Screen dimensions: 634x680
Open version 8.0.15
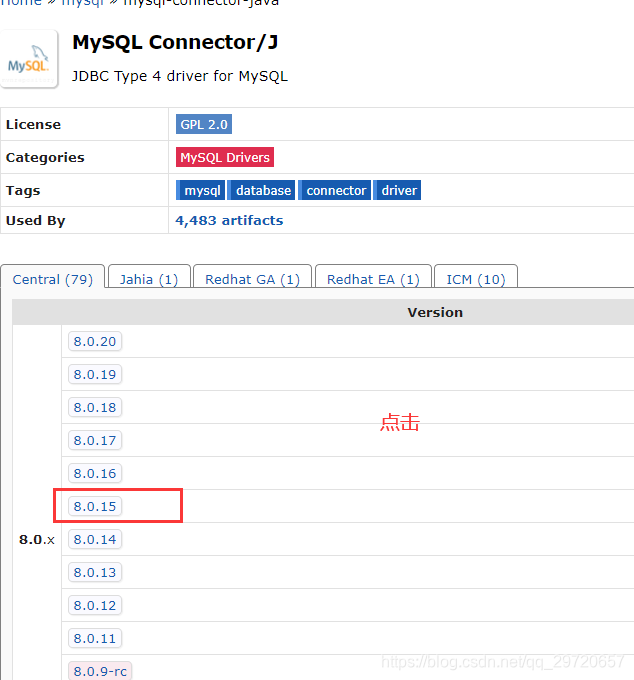coord(95,506)
